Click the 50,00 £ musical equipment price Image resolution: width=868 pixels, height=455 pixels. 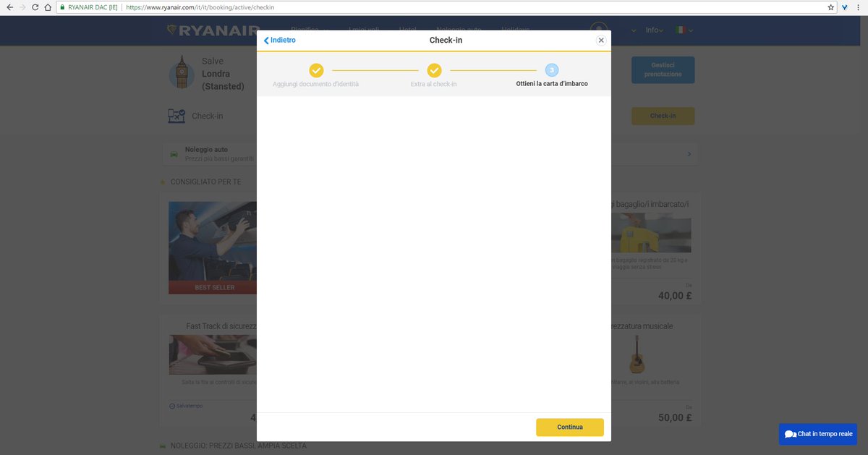(x=675, y=417)
